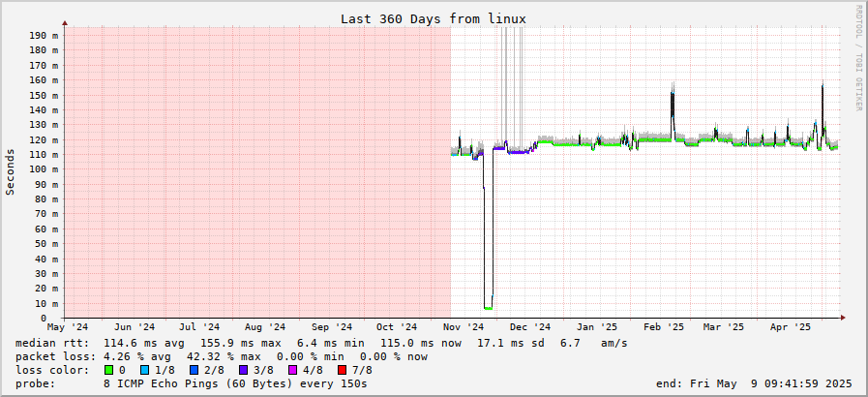Click the 'Dec '24' x-axis label
868x397 pixels.
[x=530, y=327]
